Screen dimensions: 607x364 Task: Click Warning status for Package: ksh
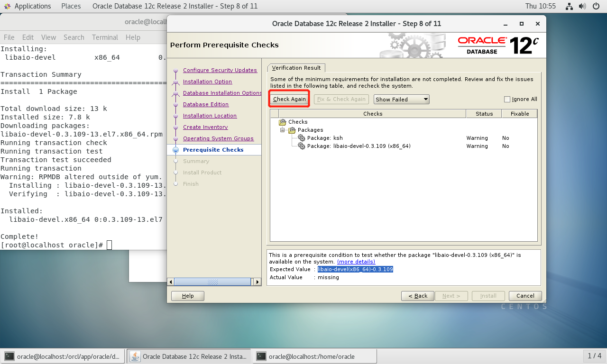coord(477,138)
